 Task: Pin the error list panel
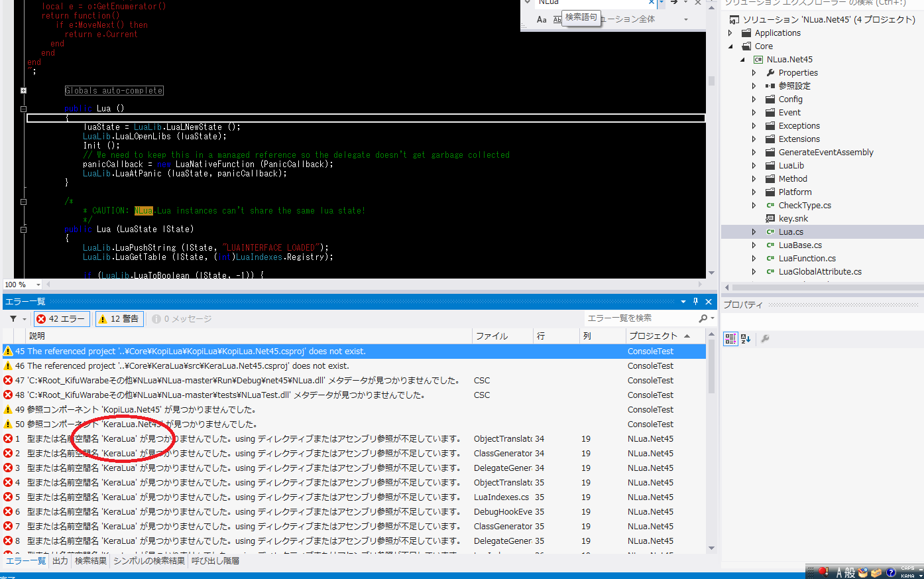(x=695, y=302)
